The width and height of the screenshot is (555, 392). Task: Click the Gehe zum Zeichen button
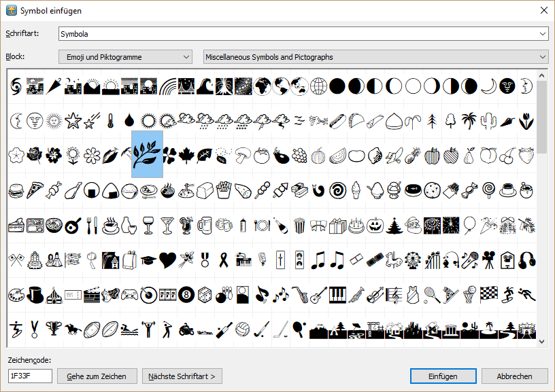97,376
